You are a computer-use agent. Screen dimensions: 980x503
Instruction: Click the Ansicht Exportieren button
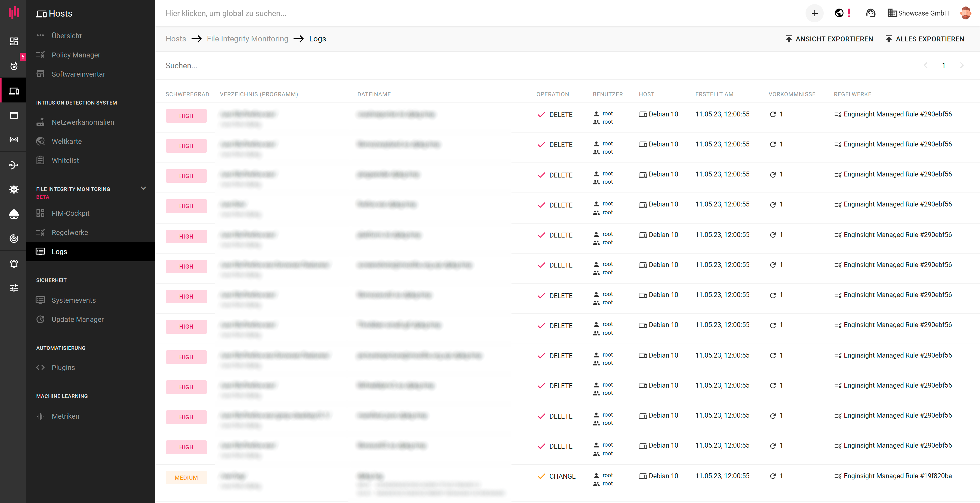829,39
